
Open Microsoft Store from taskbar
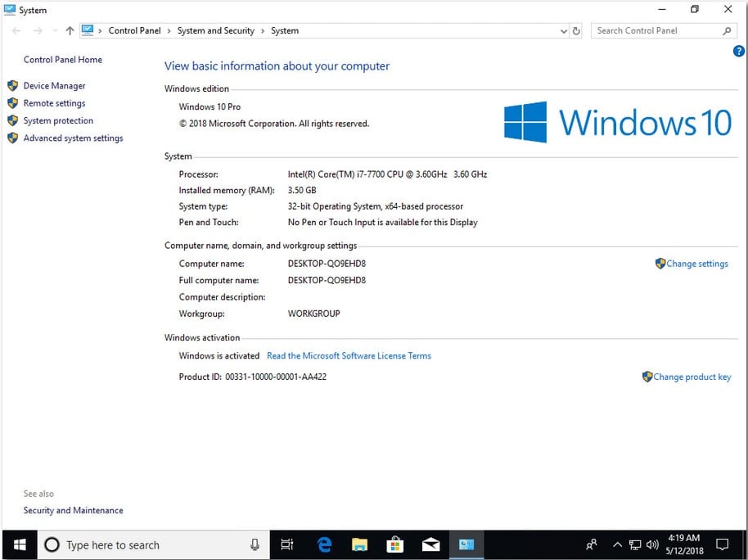click(395, 544)
